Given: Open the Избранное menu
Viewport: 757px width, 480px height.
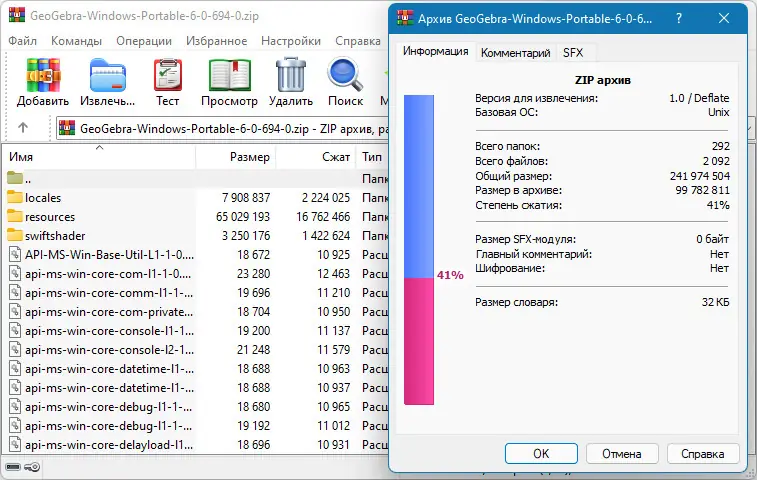Looking at the screenshot, I should click(x=216, y=41).
